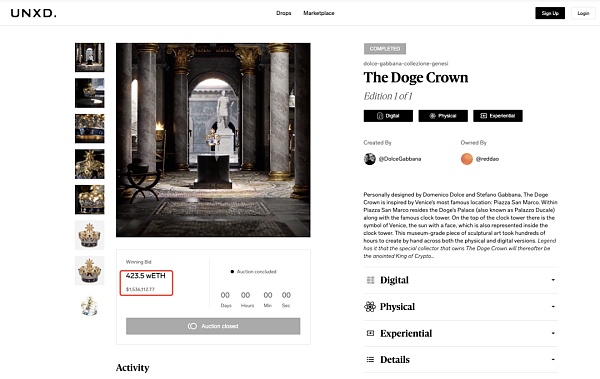The width and height of the screenshot is (600, 379).
Task: Open the Marketplace menu item
Action: point(319,13)
